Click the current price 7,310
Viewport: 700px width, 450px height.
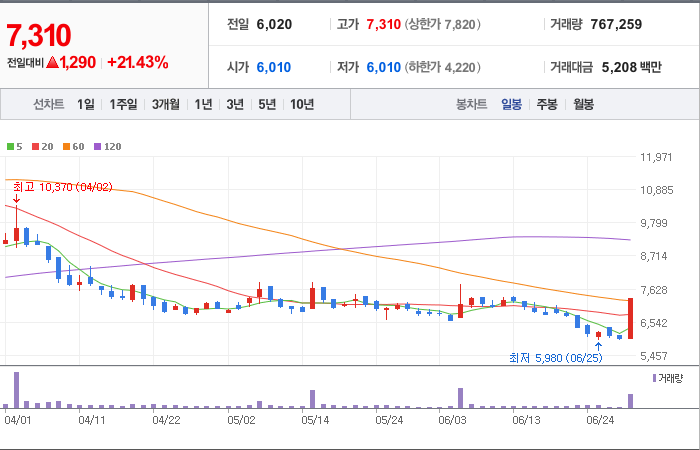(x=39, y=35)
